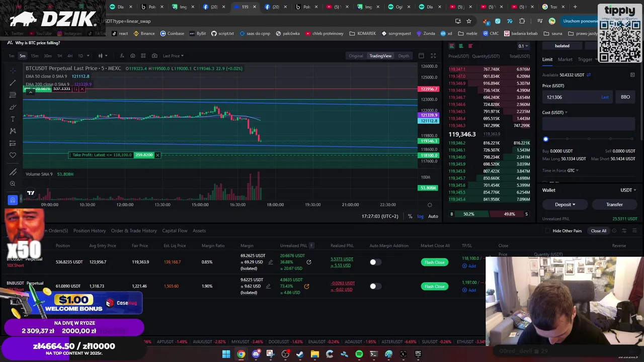Open the chart layout grid icon
The image size is (644, 362).
click(x=143, y=56)
